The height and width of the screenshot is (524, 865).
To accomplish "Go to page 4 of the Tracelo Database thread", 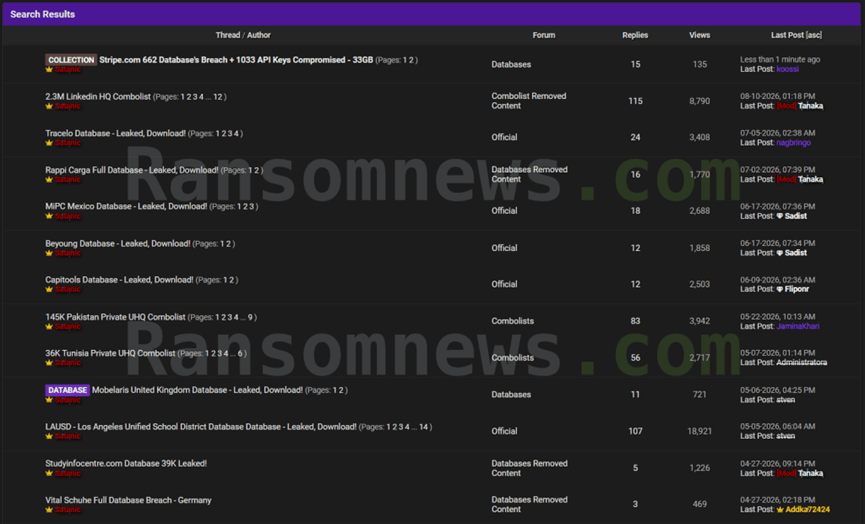I will [237, 133].
